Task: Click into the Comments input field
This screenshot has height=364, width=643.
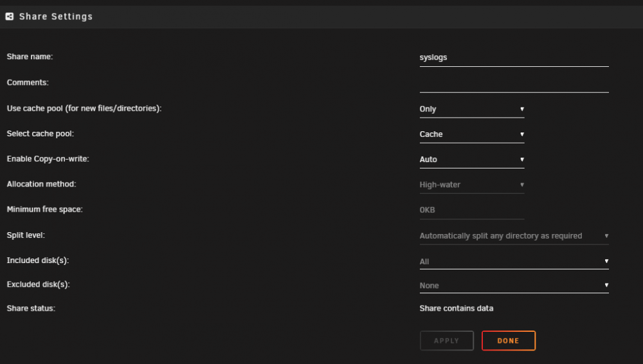Action: coord(514,84)
